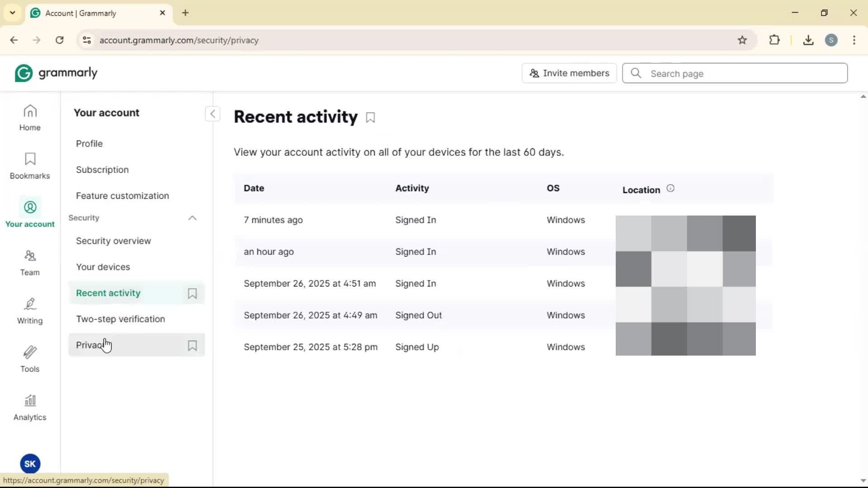
Task: Open the browser Extensions puzzle icon
Action: coord(774,40)
